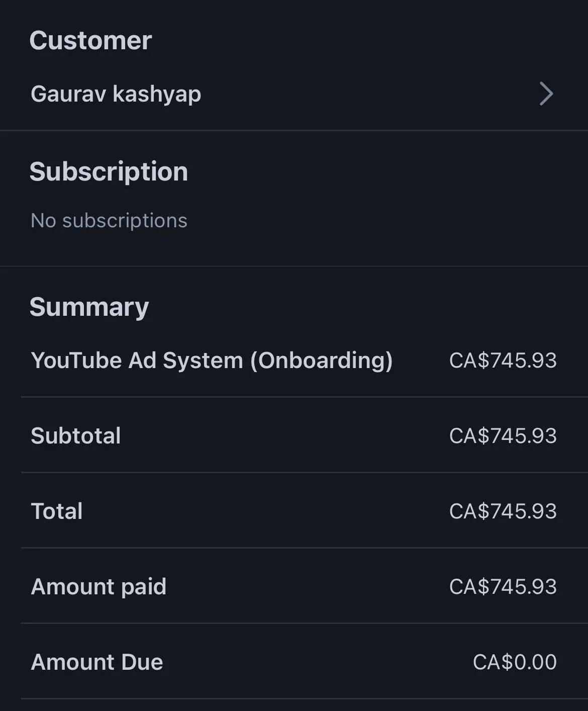The image size is (588, 711).
Task: Click the CA$0.00 amount due value
Action: click(515, 662)
